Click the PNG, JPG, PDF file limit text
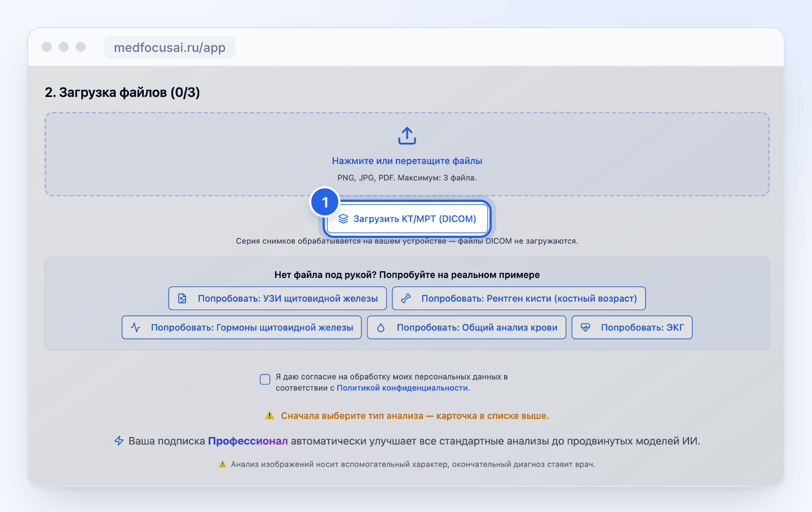This screenshot has height=512, width=812. 407,178
